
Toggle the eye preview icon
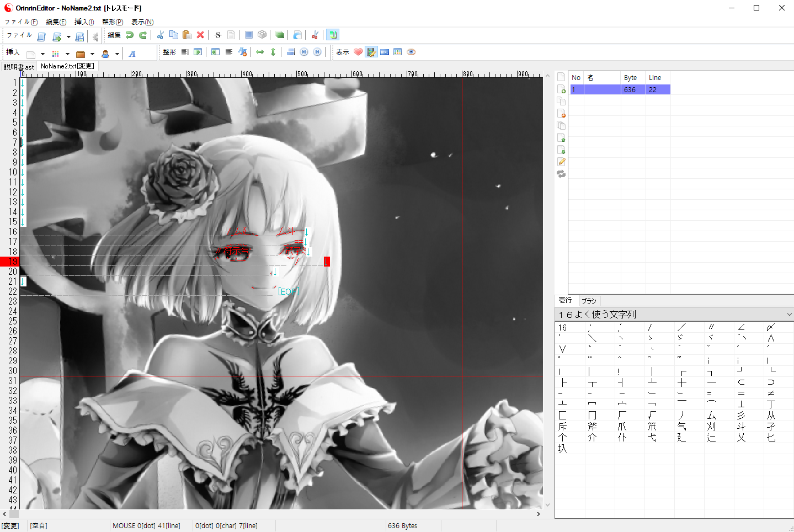click(411, 52)
